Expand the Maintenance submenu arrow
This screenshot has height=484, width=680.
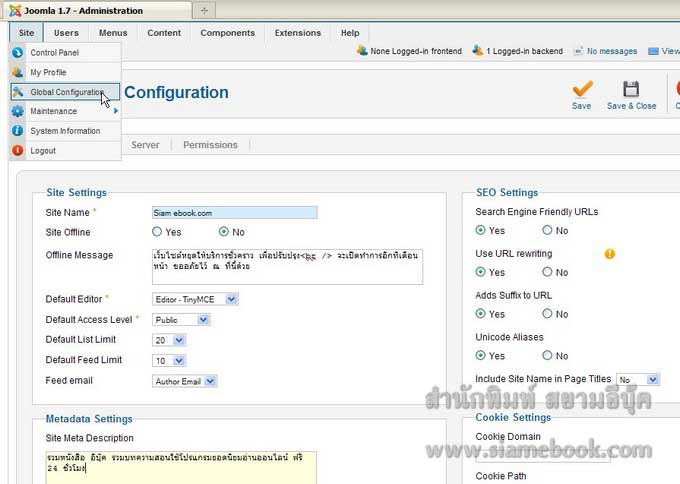(116, 111)
